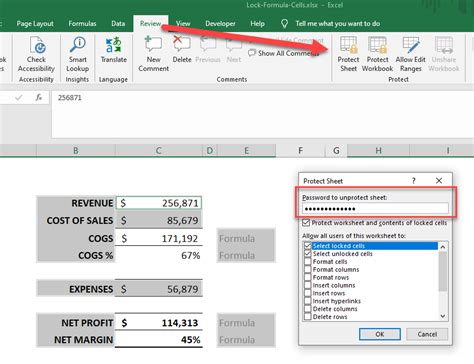The width and height of the screenshot is (474, 364).
Task: Enable Insert hyperlinks permission
Action: click(x=308, y=301)
